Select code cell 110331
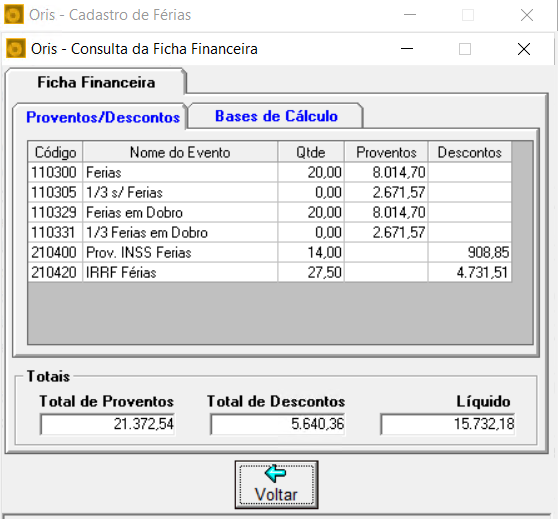This screenshot has height=519, width=558. (56, 232)
